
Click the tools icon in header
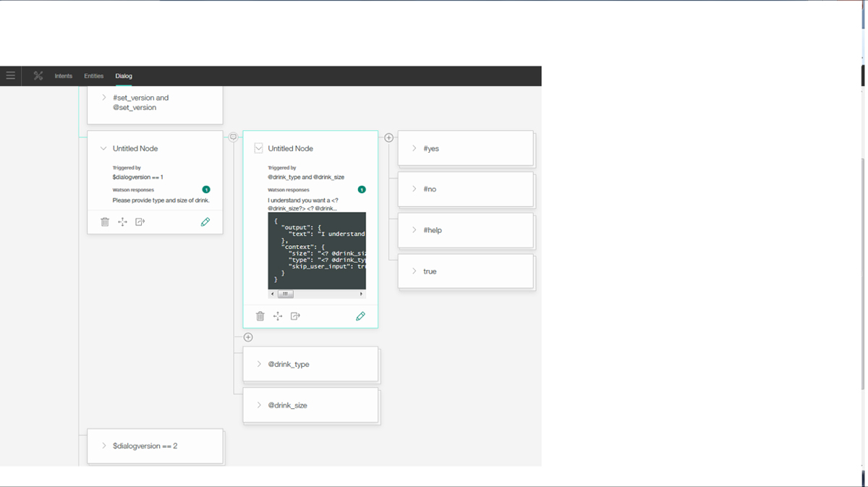[38, 75]
